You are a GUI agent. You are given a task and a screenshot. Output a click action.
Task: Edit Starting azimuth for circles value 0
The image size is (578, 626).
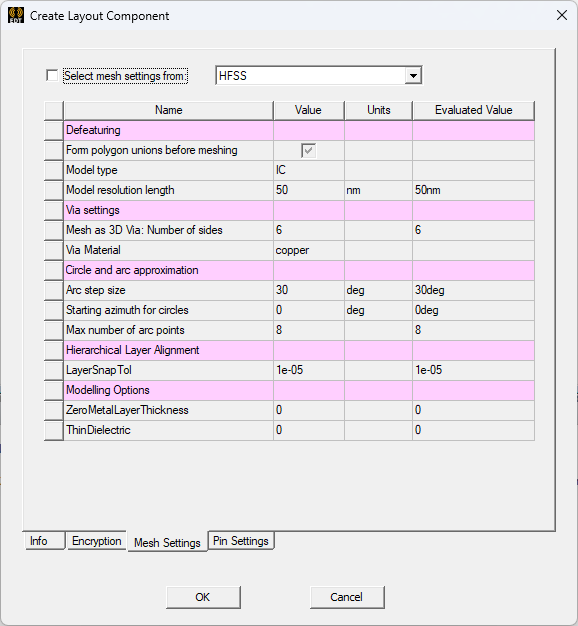click(x=309, y=310)
